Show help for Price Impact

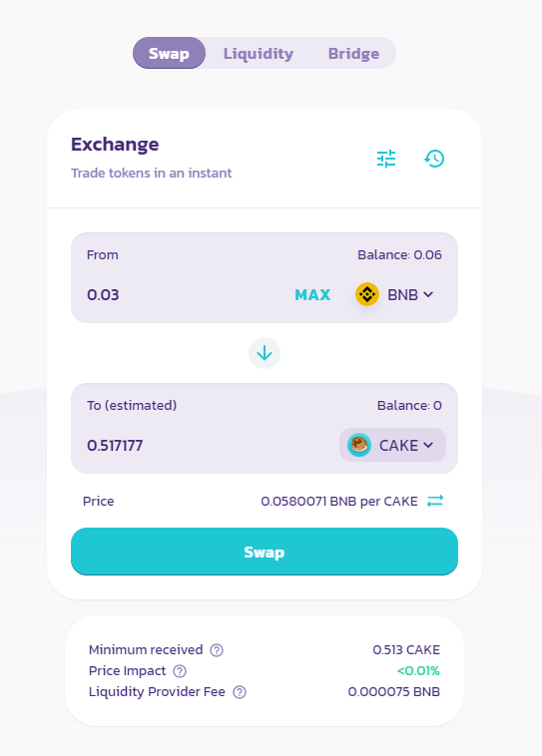(180, 670)
